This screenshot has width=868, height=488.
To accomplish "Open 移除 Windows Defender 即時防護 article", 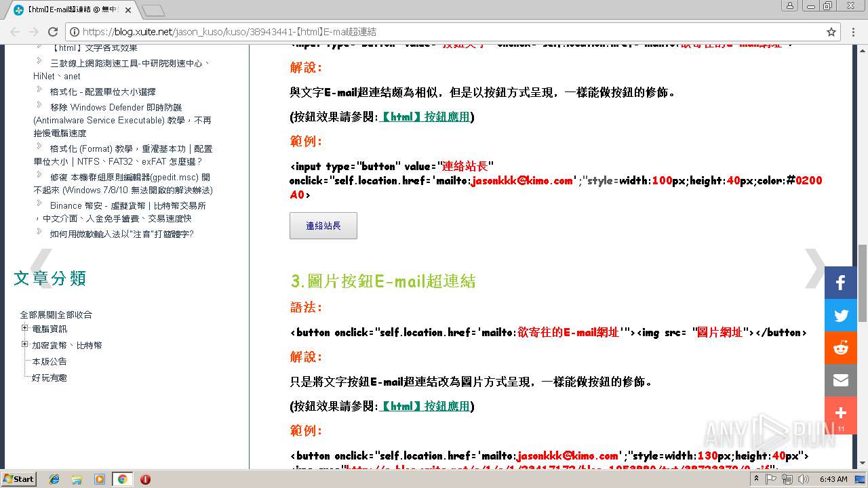I will tap(122, 120).
